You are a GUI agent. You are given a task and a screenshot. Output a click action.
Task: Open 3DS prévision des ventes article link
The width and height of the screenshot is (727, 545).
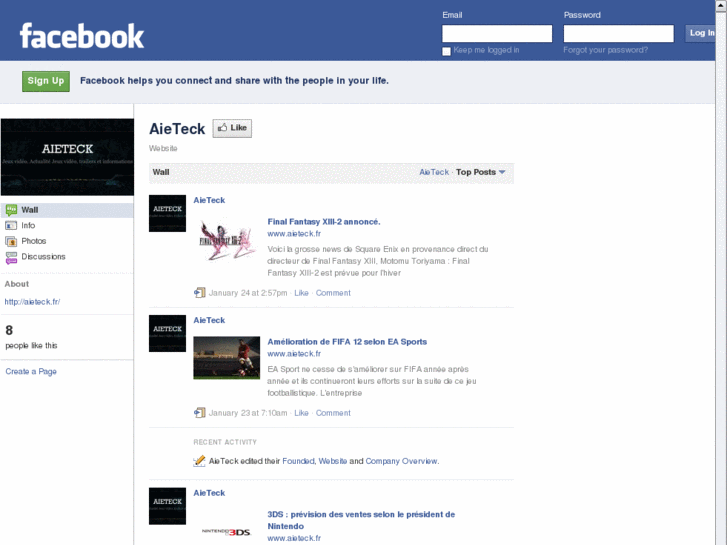(361, 520)
